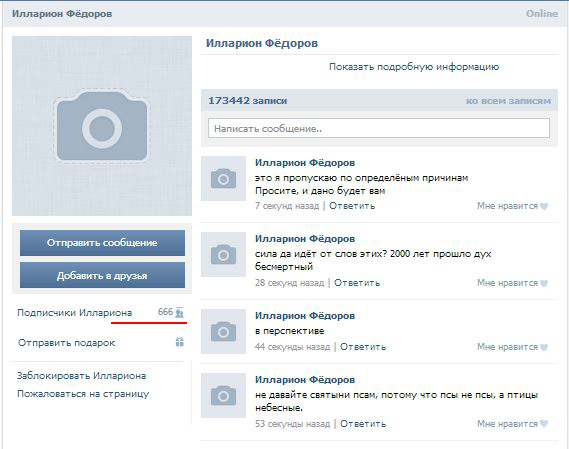Click post text 'Просите, и дано будет вам'

(x=320, y=191)
